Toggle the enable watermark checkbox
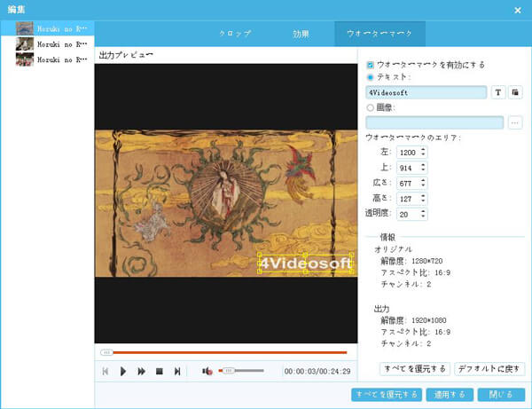 tap(371, 65)
